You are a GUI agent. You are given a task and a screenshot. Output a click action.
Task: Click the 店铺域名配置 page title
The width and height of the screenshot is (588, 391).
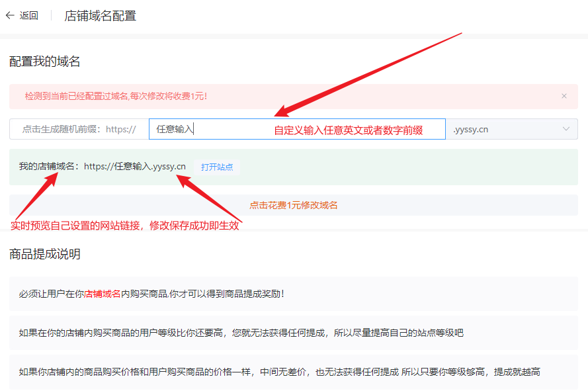[x=100, y=16]
